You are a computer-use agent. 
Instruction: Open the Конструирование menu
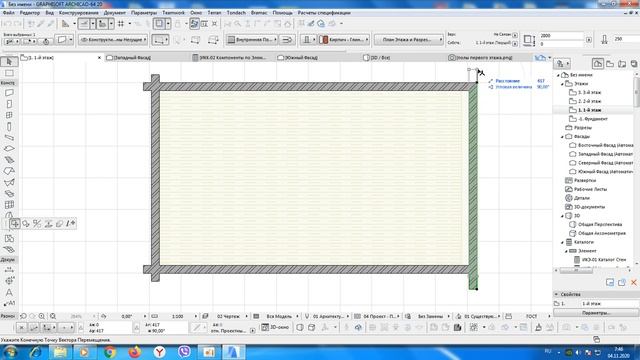[x=78, y=13]
